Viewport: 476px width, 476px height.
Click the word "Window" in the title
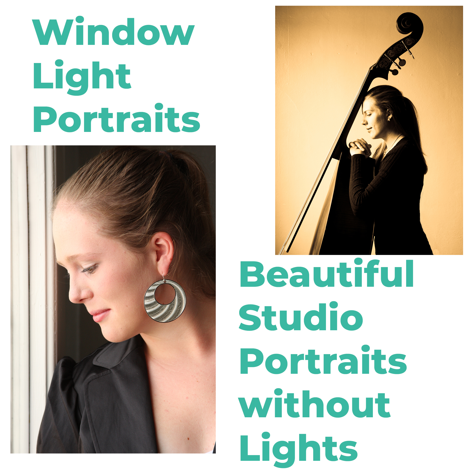(x=113, y=31)
